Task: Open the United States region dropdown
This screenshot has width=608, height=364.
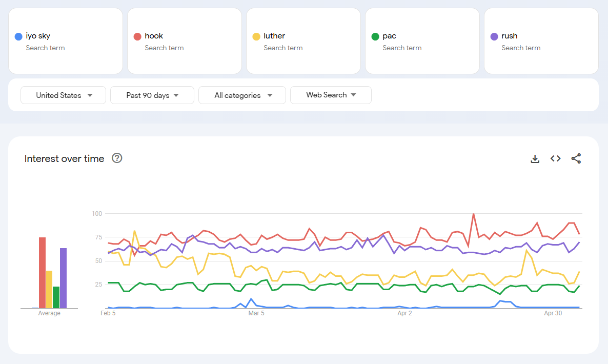Action: click(x=64, y=95)
